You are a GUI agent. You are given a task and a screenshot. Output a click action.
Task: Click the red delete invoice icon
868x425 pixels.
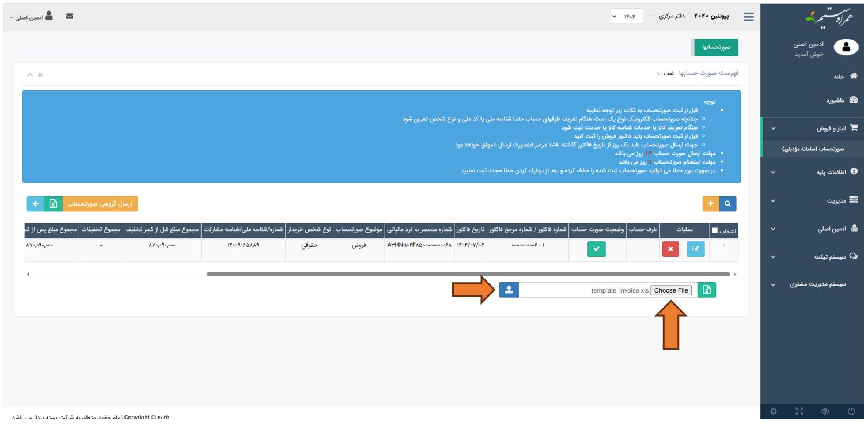tap(670, 249)
